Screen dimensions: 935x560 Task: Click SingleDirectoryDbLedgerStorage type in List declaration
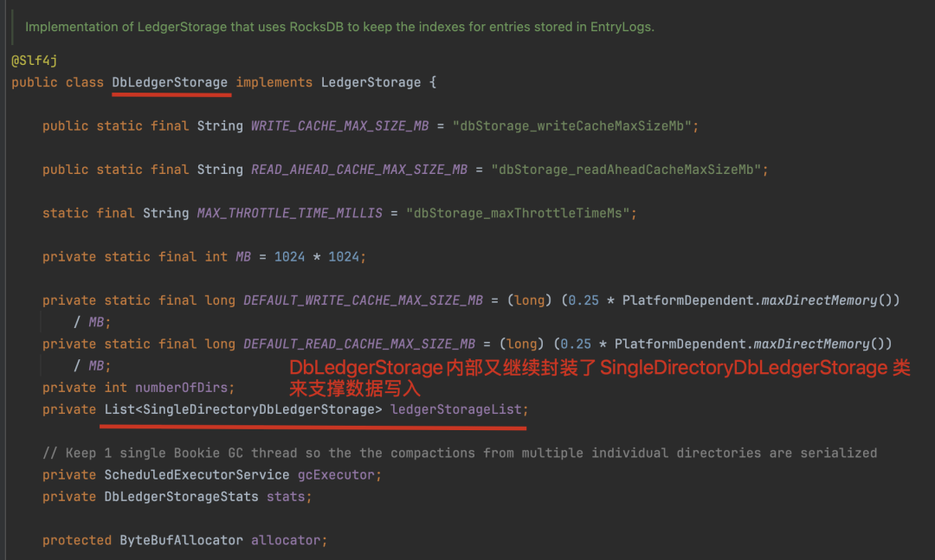(x=258, y=409)
